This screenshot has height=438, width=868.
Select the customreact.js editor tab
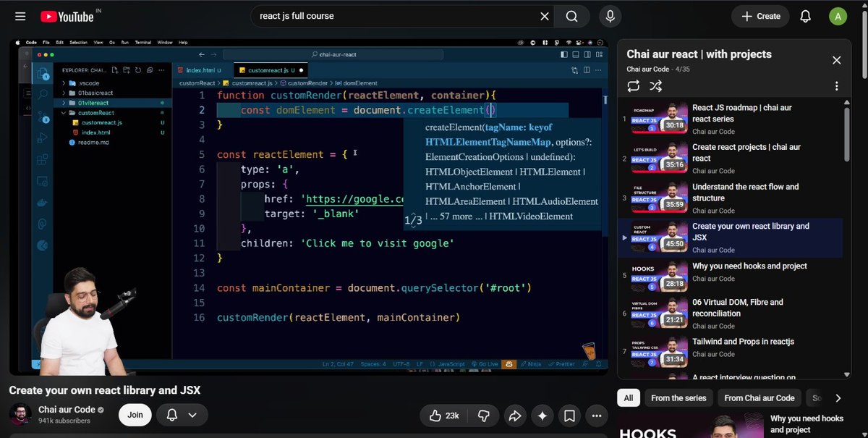click(272, 70)
